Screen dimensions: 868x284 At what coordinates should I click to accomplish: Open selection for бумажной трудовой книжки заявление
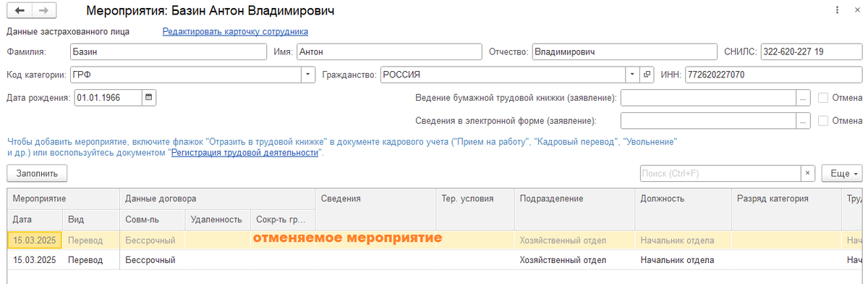pos(803,97)
